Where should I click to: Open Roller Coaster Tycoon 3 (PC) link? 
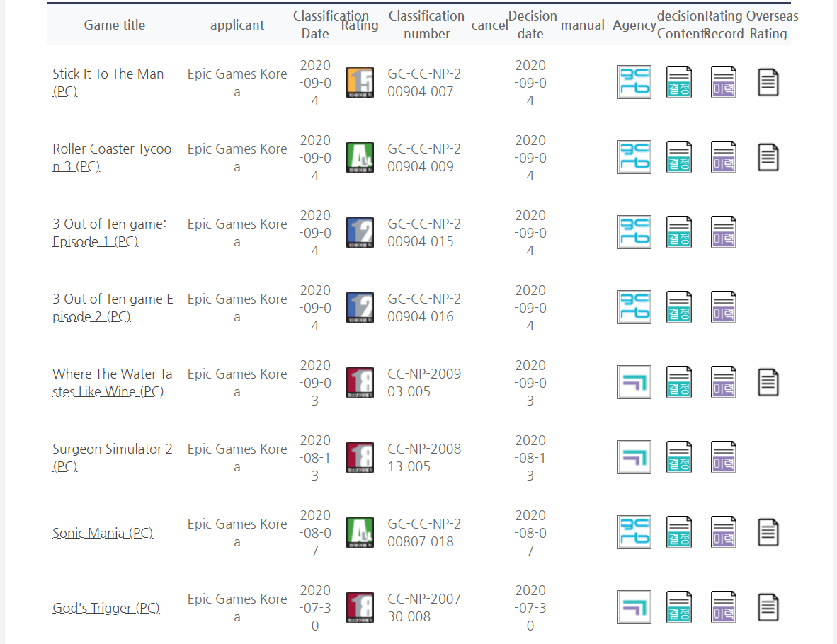[x=112, y=157]
